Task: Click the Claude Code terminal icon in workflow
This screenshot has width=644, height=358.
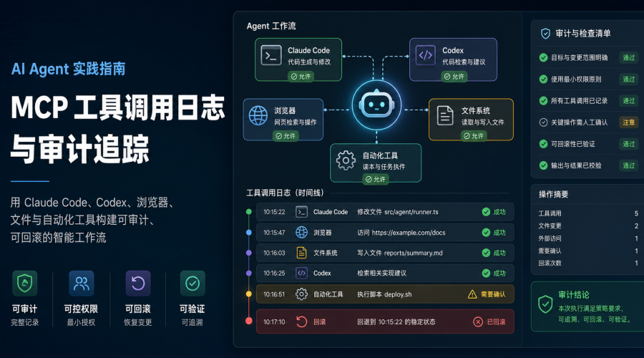Action: tap(271, 55)
